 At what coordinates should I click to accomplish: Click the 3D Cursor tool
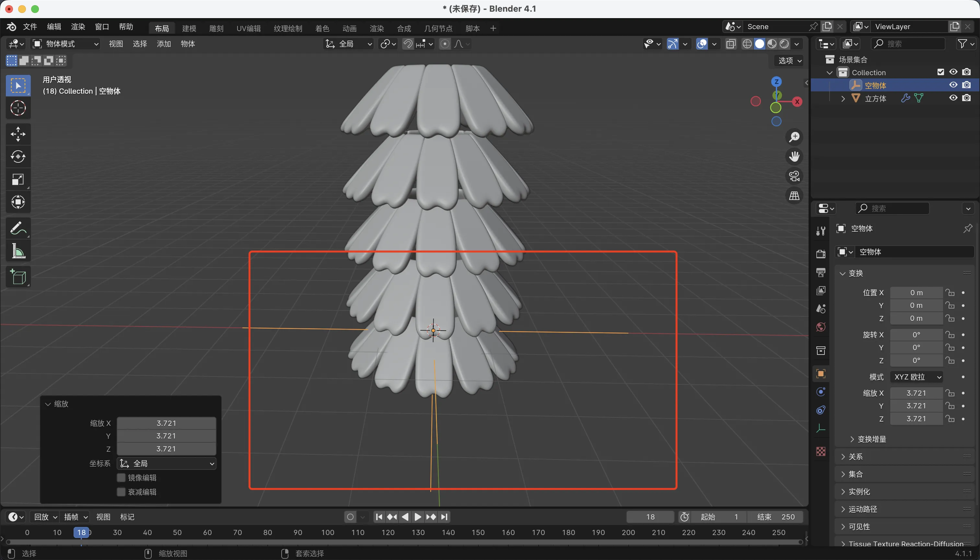(18, 108)
